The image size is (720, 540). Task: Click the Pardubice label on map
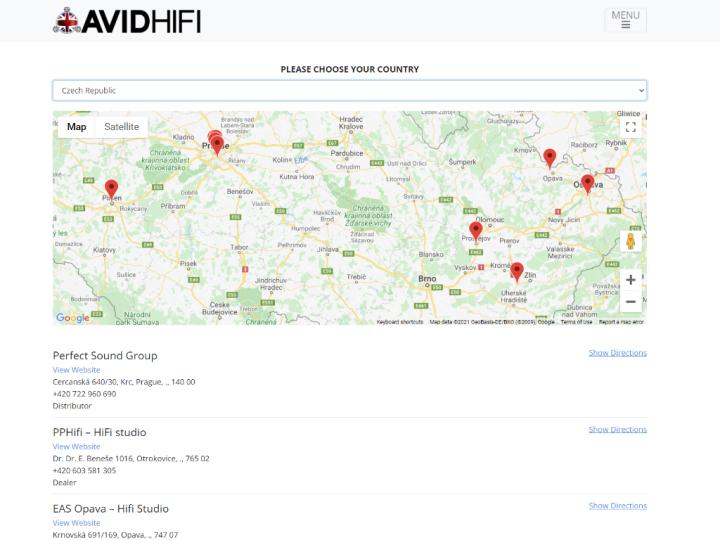point(347,153)
